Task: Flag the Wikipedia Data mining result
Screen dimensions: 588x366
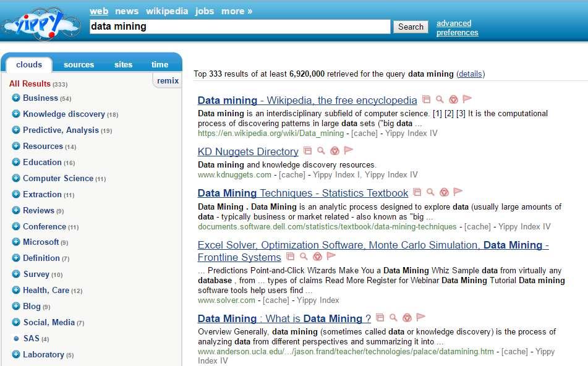Action: tap(467, 99)
